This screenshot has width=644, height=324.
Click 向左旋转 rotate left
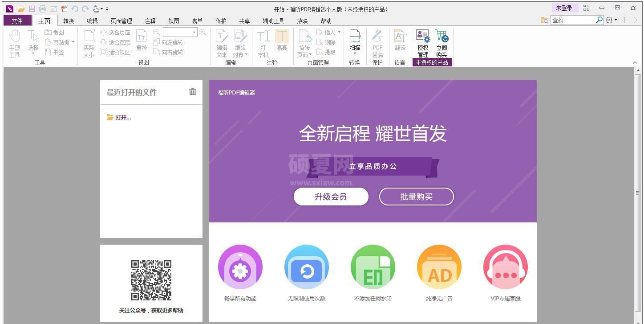click(168, 42)
